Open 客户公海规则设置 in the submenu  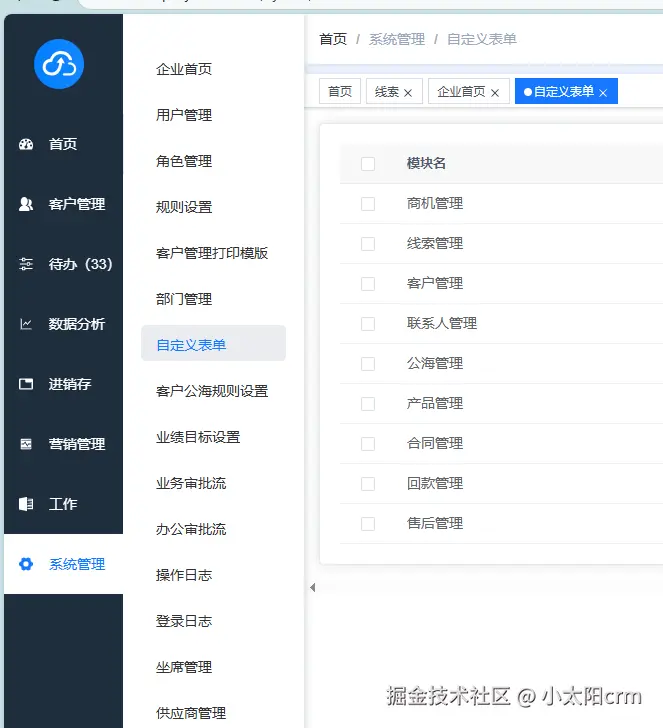[212, 391]
